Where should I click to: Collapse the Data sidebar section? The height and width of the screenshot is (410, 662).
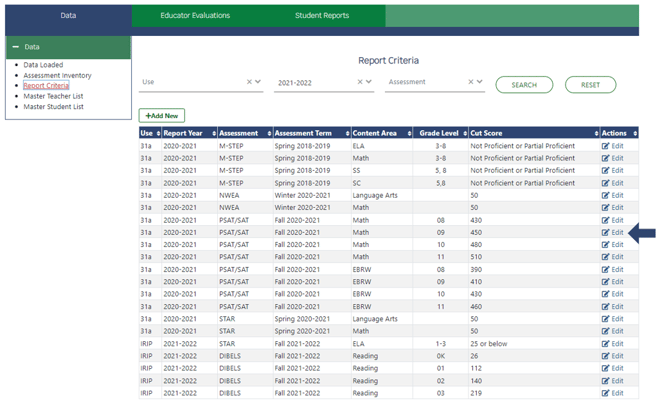pos(16,47)
